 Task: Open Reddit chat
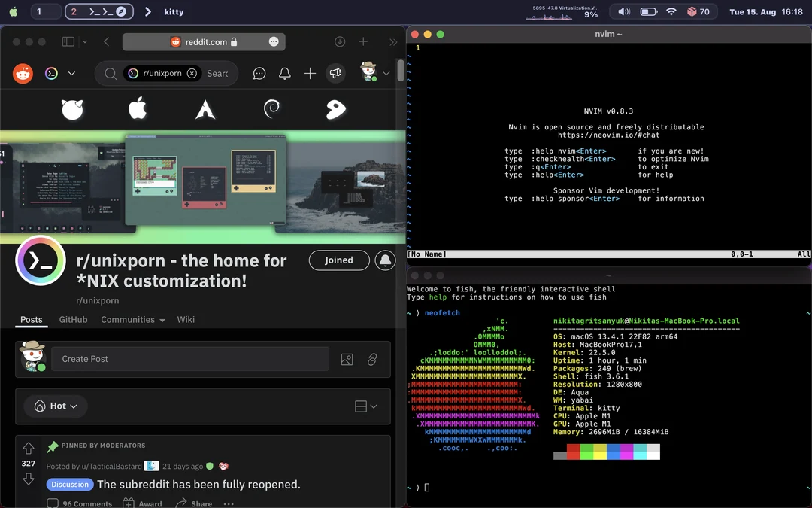pyautogui.click(x=259, y=73)
